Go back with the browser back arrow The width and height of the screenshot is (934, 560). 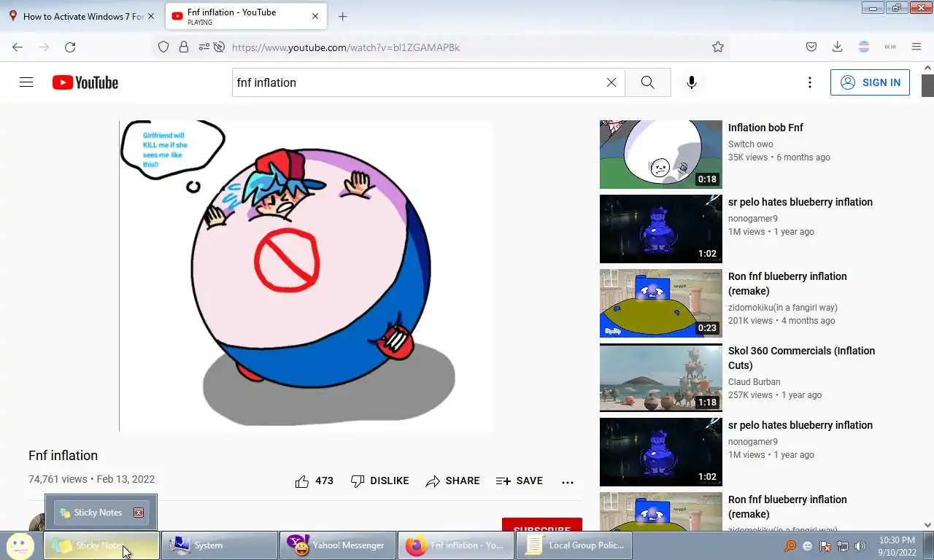coord(18,47)
